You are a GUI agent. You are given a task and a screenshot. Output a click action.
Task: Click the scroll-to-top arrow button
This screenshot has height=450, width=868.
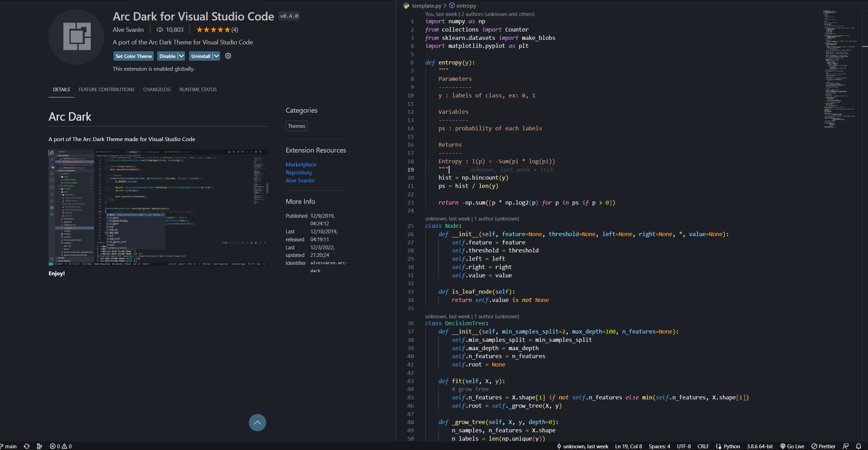257,423
